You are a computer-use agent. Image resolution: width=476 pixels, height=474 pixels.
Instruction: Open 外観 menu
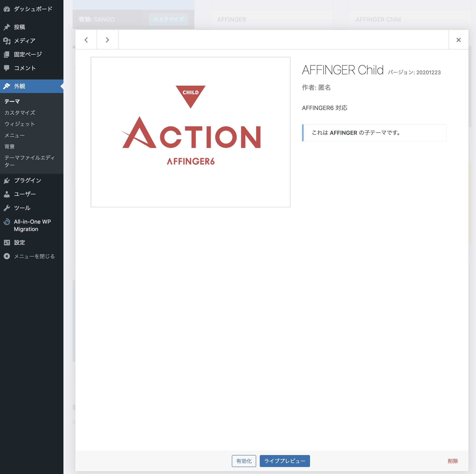[32, 86]
